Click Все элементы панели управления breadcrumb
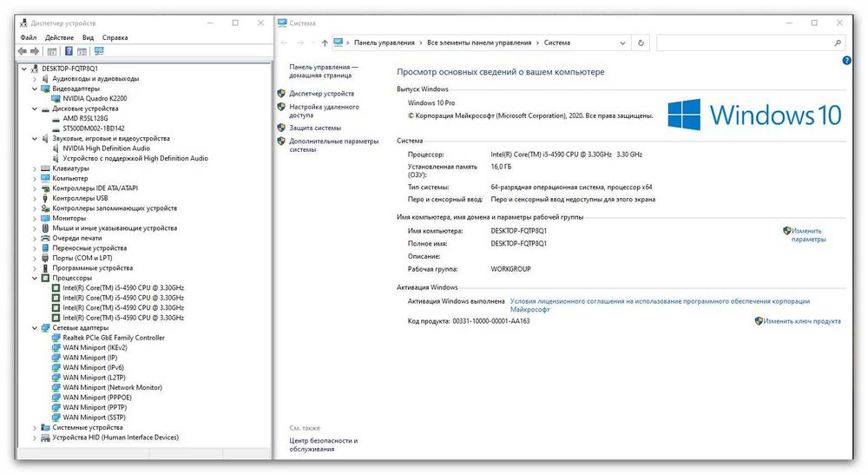Image resolution: width=868 pixels, height=474 pixels. (x=479, y=43)
